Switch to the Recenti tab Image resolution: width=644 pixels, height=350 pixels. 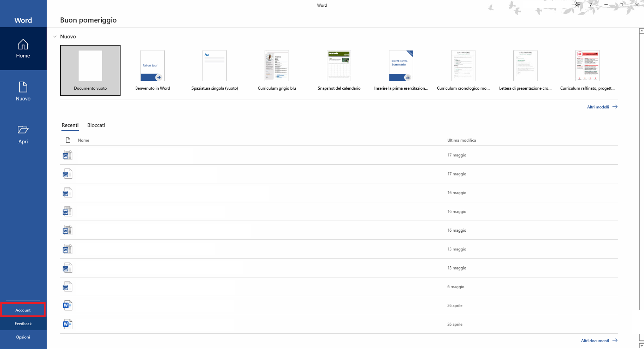(70, 125)
